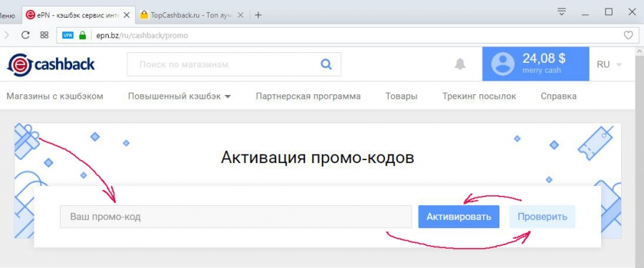Bookmark page with the heart icon
This screenshot has height=268, width=644.
pyautogui.click(x=628, y=36)
